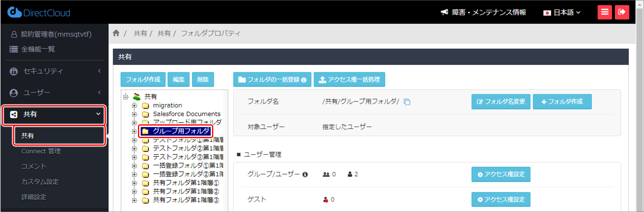Screen dimensions: 644x212
Task: Click the red logout icon at top right
Action: [x=622, y=12]
